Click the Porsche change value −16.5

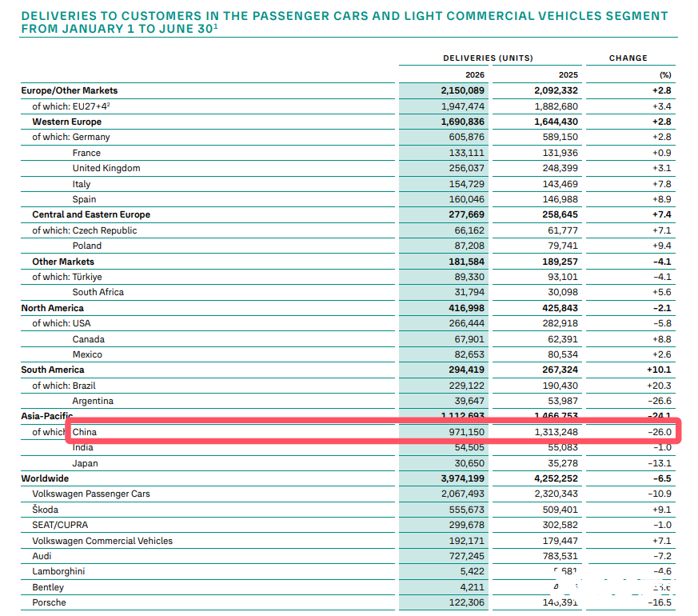[660, 602]
